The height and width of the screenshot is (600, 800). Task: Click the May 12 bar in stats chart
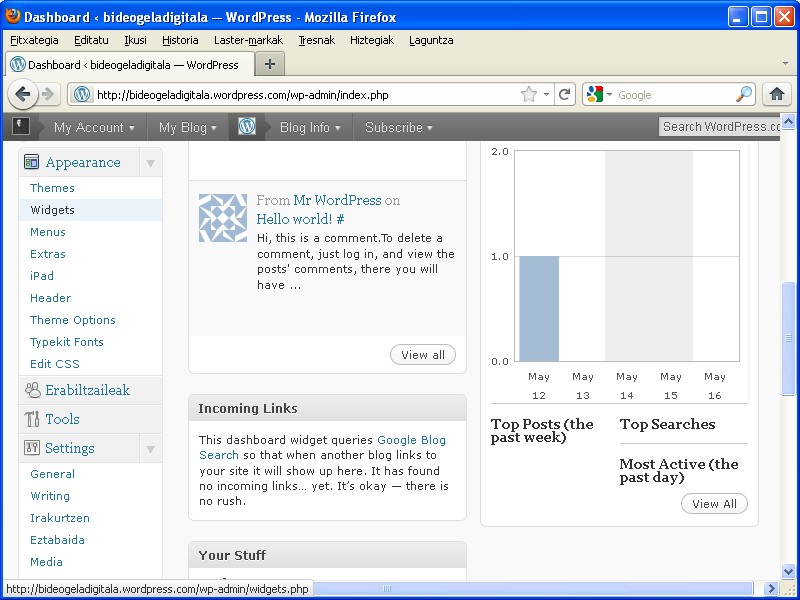pos(539,309)
